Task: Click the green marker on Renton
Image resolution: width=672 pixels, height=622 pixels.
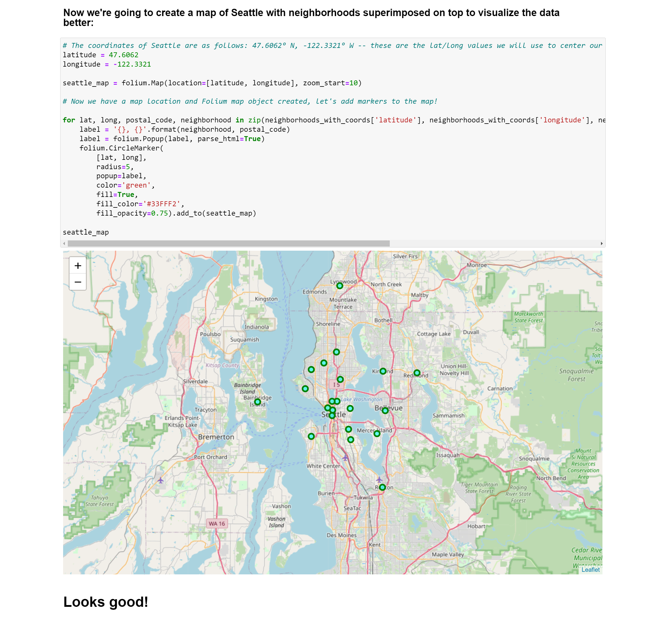Action: [x=382, y=487]
